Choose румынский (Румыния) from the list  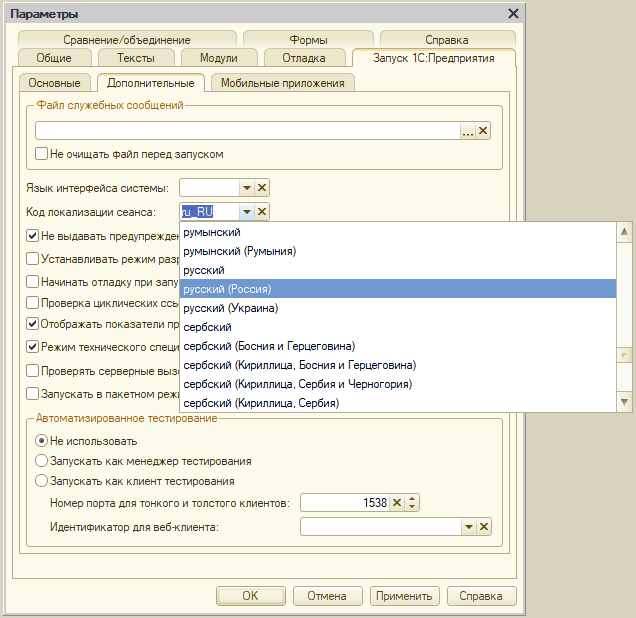(398, 251)
